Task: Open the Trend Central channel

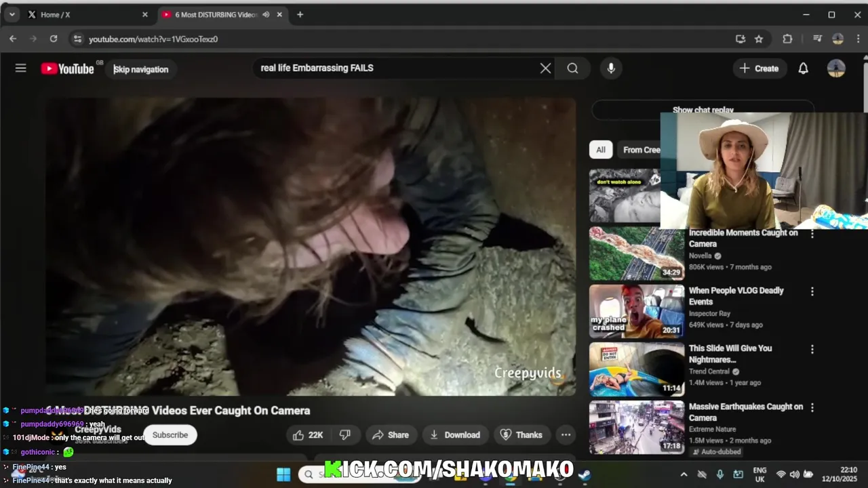Action: [709, 371]
